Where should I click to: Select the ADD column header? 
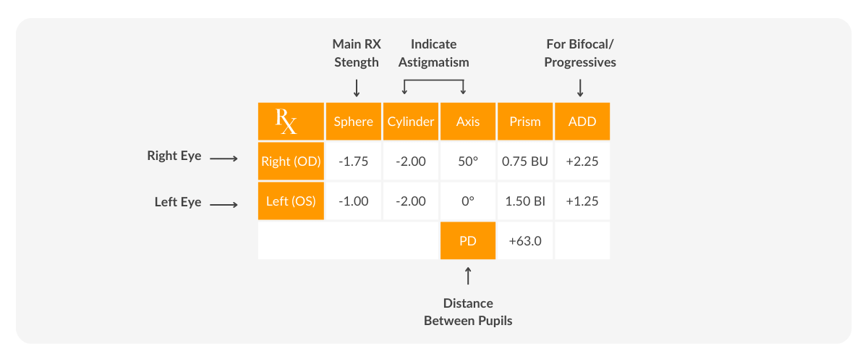click(582, 121)
